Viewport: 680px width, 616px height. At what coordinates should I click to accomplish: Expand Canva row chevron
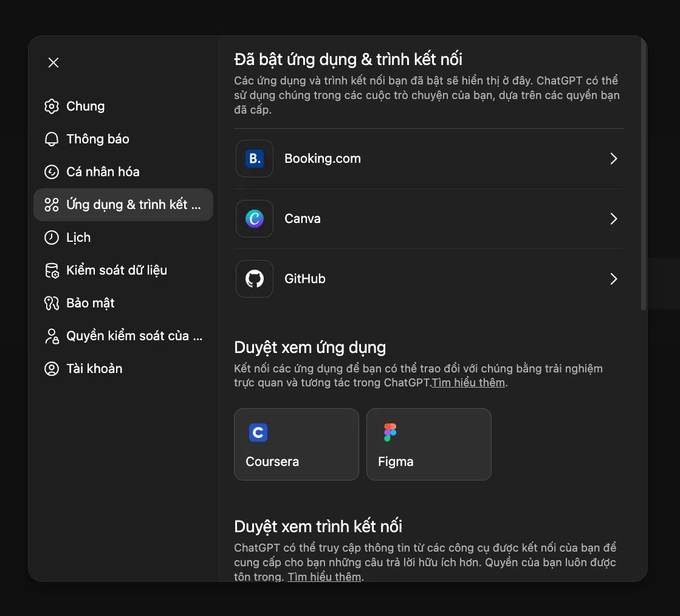coord(614,219)
